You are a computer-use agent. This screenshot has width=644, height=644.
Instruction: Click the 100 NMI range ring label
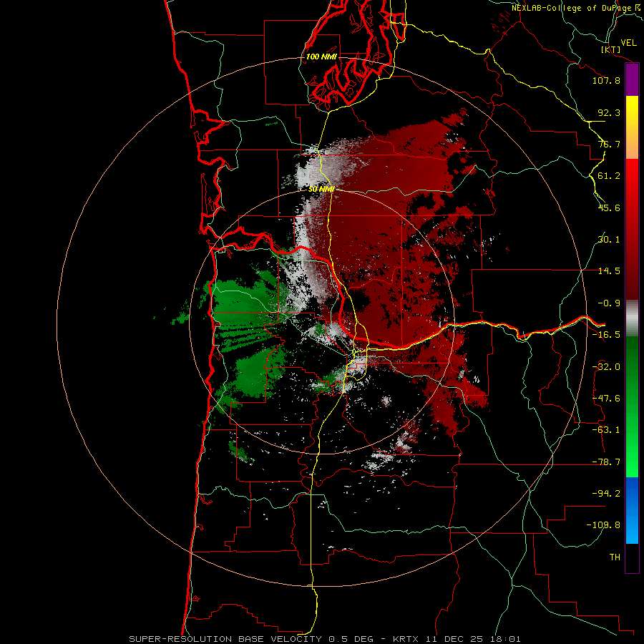321,57
